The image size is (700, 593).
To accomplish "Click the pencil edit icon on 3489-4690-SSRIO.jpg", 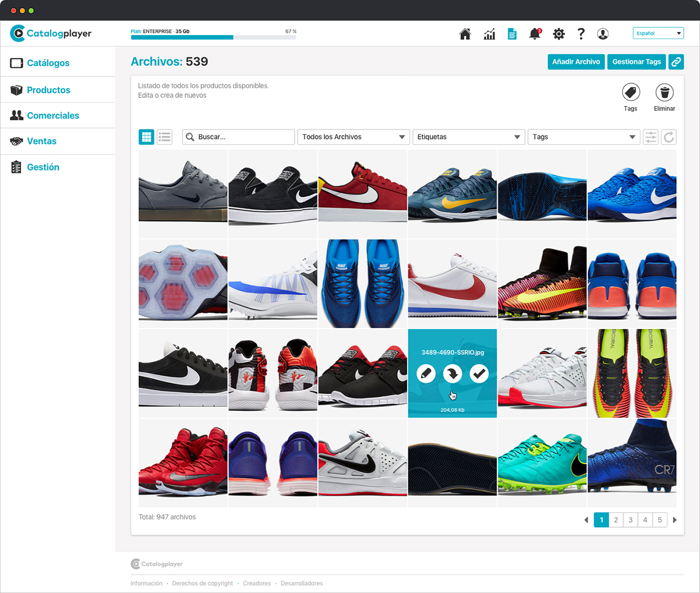I will click(426, 374).
